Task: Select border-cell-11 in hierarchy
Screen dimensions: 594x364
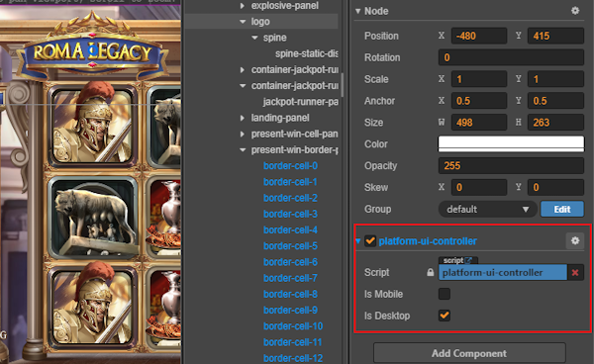Action: pos(292,342)
